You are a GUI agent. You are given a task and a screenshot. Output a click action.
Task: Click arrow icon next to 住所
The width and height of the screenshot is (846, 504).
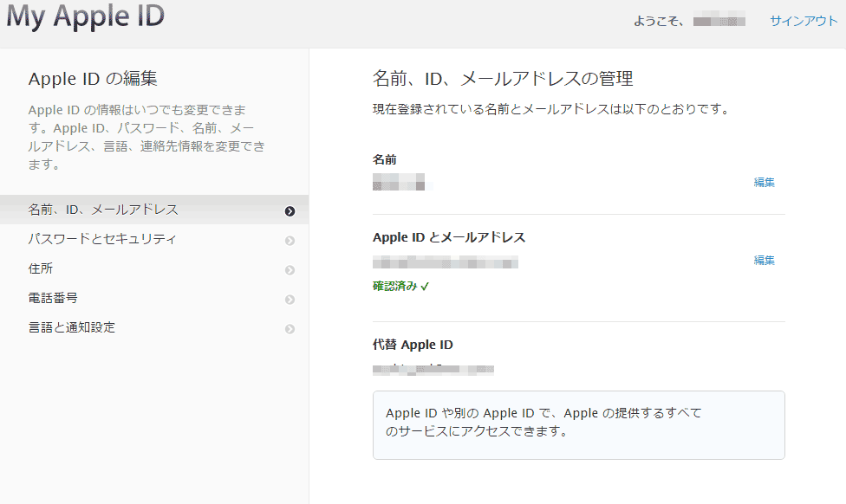290,270
